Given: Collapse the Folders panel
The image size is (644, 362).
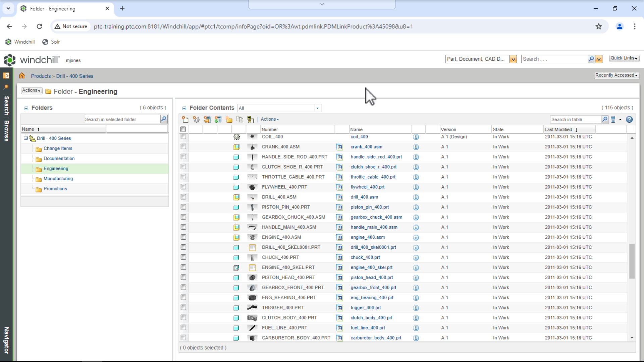Looking at the screenshot, I should click(26, 108).
